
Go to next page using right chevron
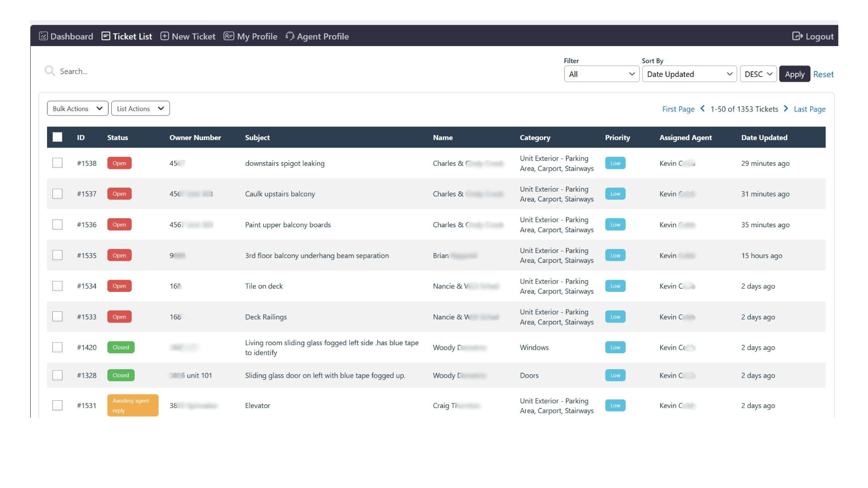(786, 109)
